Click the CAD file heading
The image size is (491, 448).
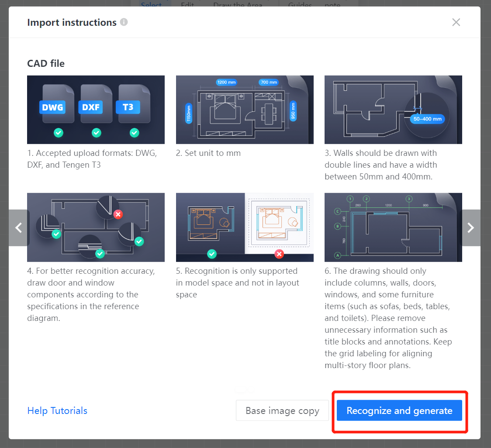(46, 63)
